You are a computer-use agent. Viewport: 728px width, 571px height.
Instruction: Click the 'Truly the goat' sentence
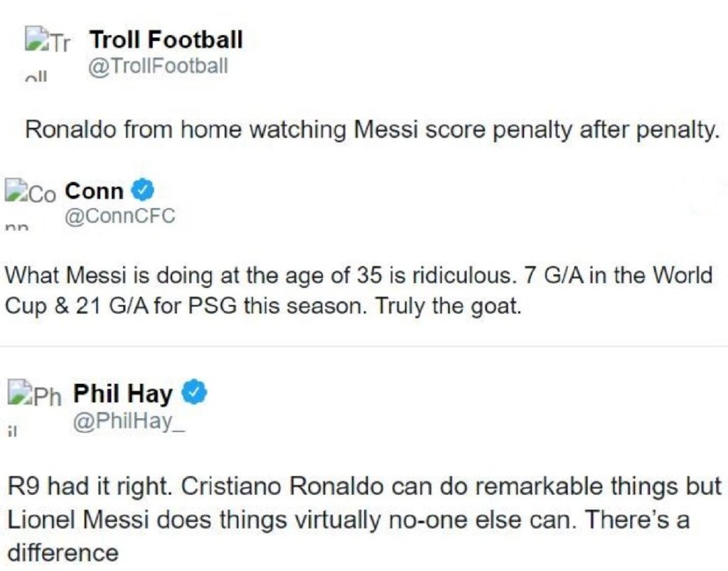[x=448, y=306]
